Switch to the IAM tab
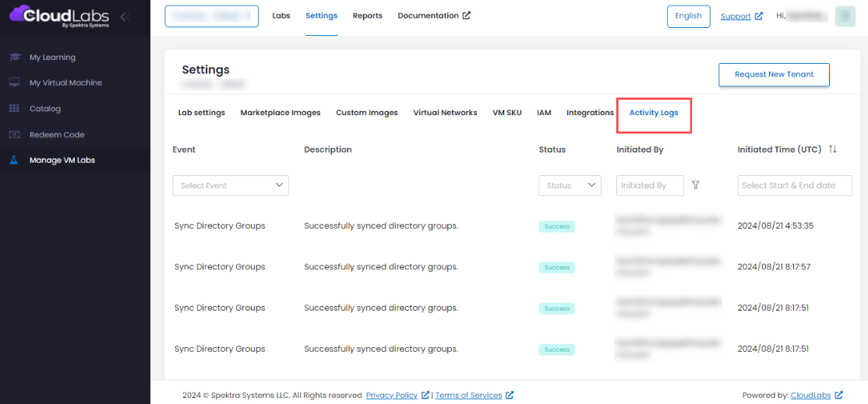This screenshot has width=868, height=404. 544,113
